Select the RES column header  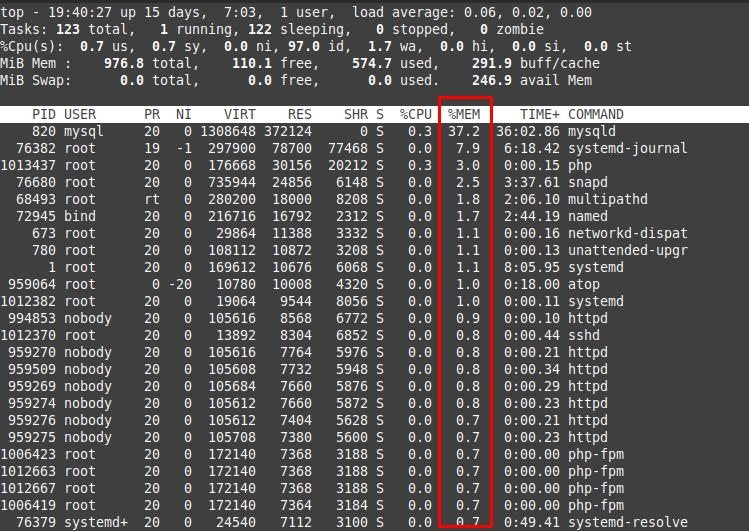[300, 114]
